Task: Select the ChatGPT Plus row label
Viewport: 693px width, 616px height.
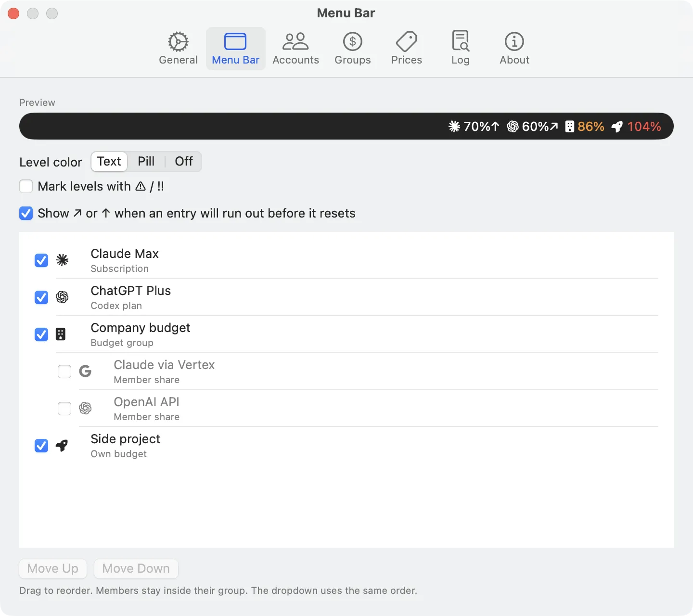Action: (x=131, y=291)
